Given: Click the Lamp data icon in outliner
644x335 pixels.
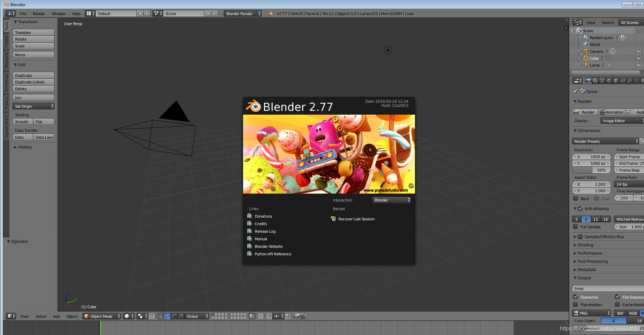Looking at the screenshot, I should tap(609, 65).
